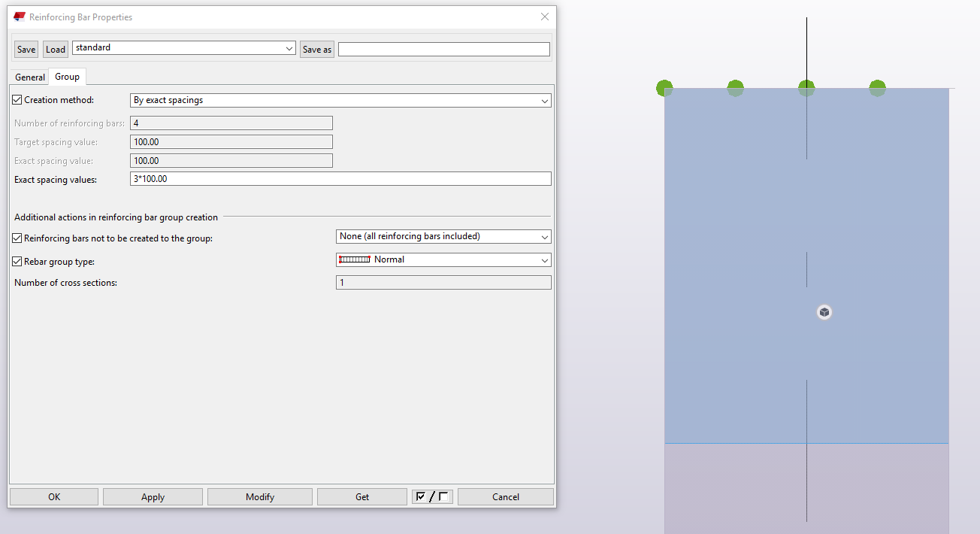Click the 'Number of cross sections:' label
The height and width of the screenshot is (534, 980).
point(66,283)
